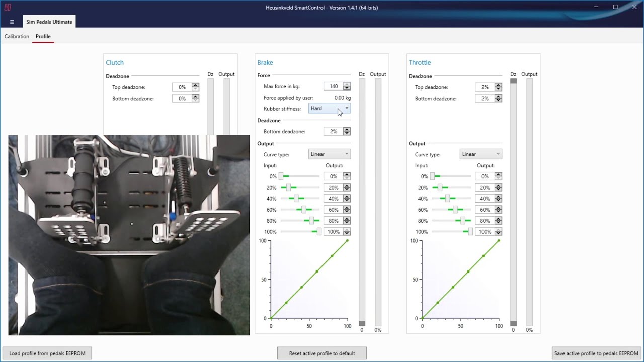Click the Brake bottom deadzone field
Image resolution: width=644 pixels, height=362 pixels.
coord(333,131)
